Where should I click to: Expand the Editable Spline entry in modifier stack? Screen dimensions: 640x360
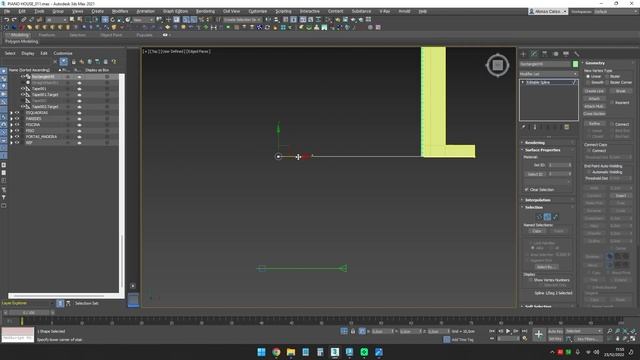[523, 82]
